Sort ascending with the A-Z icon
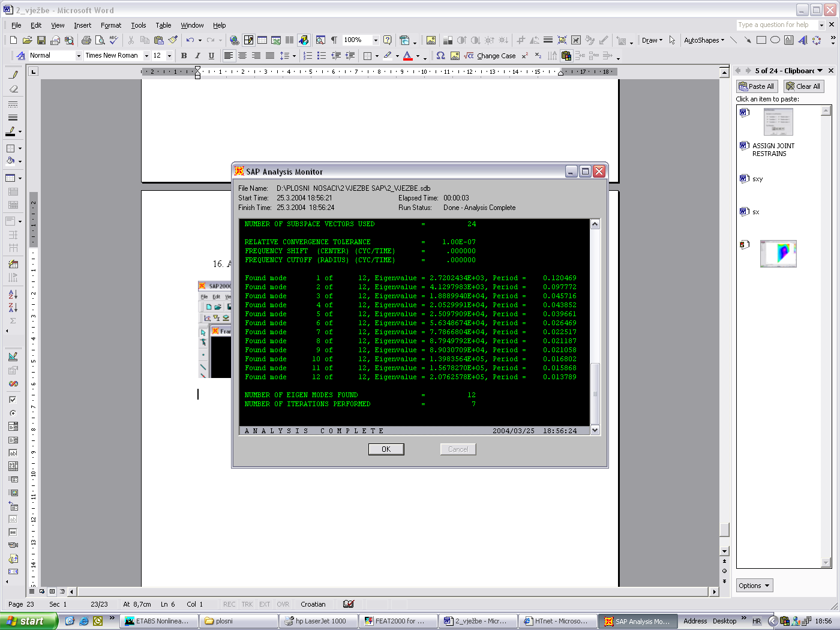This screenshot has height=630, width=840. click(x=13, y=294)
